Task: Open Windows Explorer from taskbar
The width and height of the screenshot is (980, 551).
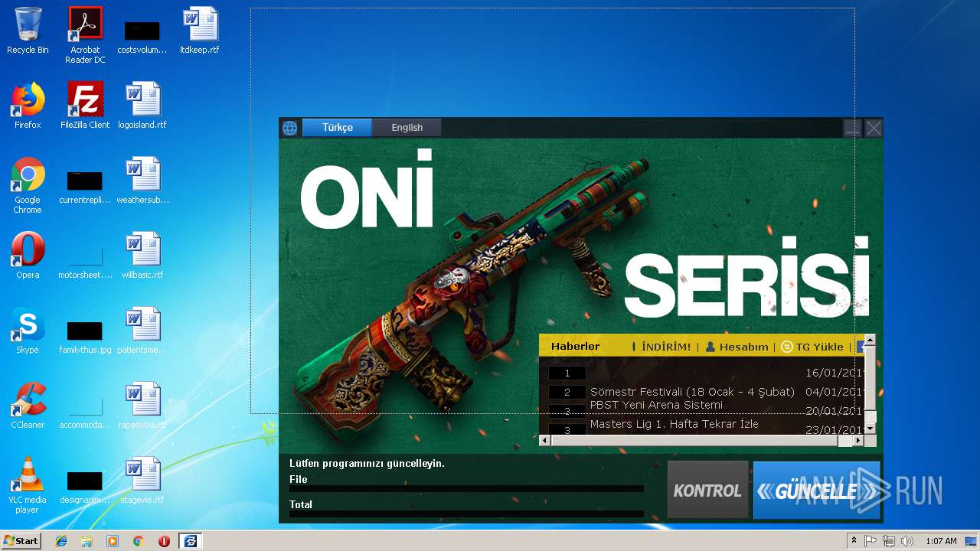Action: [x=87, y=541]
